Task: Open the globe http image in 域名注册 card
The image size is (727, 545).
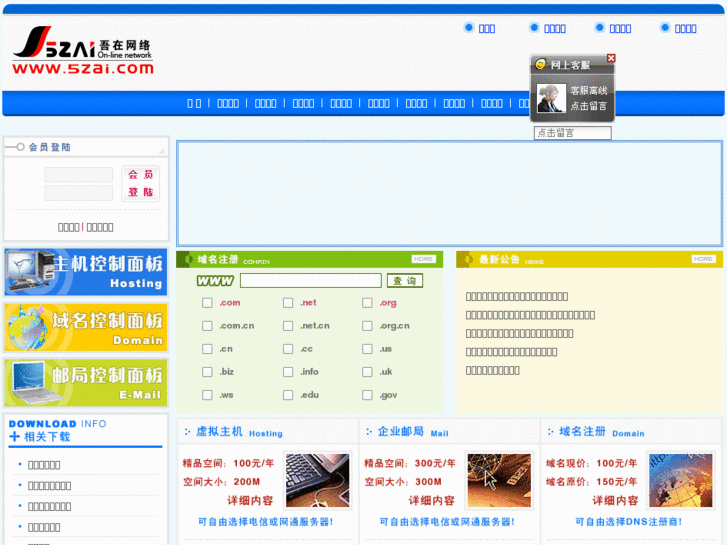Action: [x=681, y=481]
